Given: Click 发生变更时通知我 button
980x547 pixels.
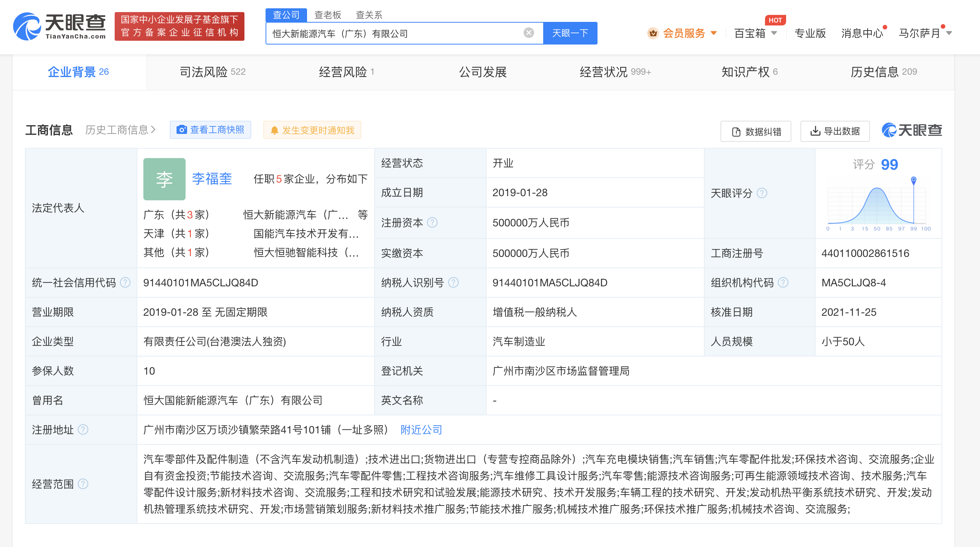Looking at the screenshot, I should point(312,130).
